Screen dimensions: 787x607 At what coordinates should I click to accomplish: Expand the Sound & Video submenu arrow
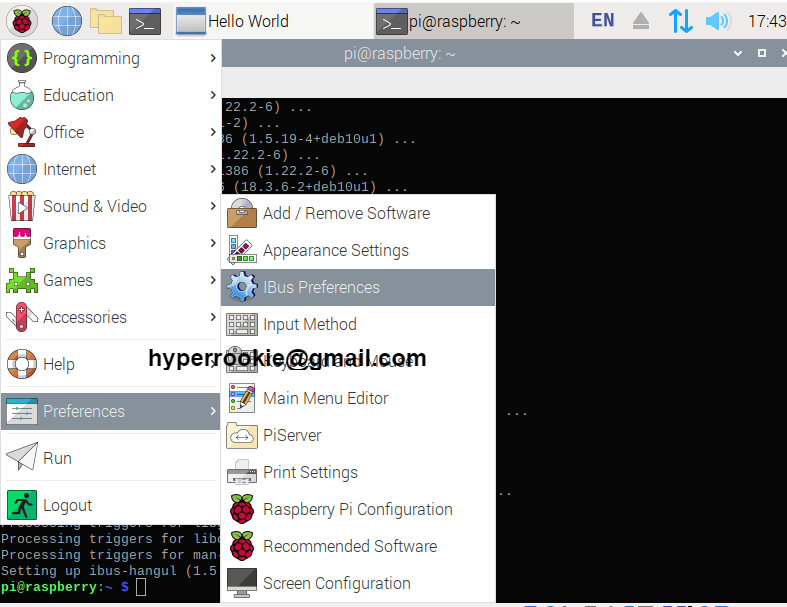point(213,206)
